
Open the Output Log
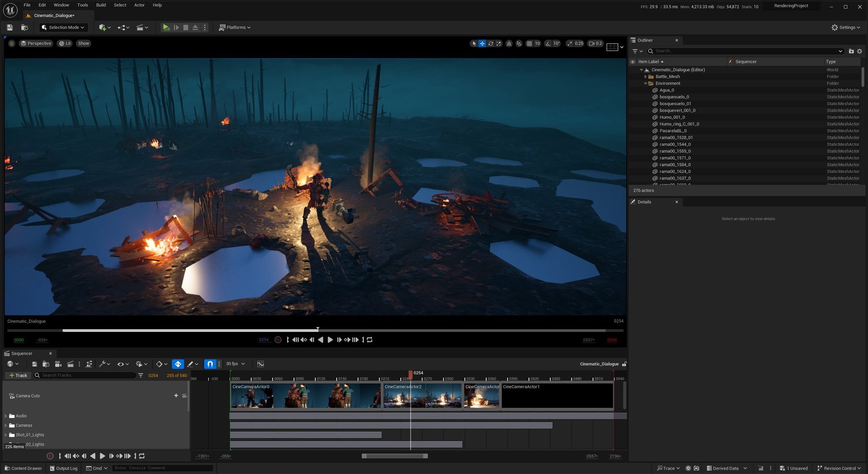[x=63, y=468]
